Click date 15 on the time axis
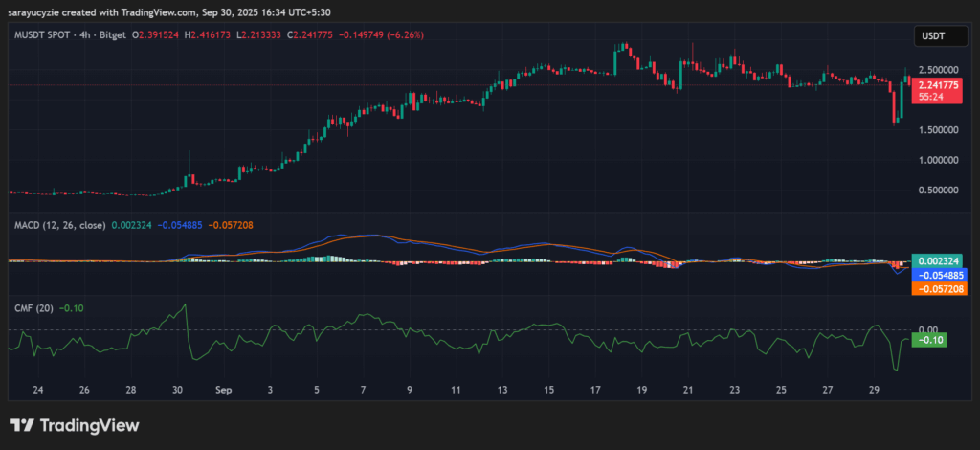Viewport: 980px width, 450px height. coord(547,391)
